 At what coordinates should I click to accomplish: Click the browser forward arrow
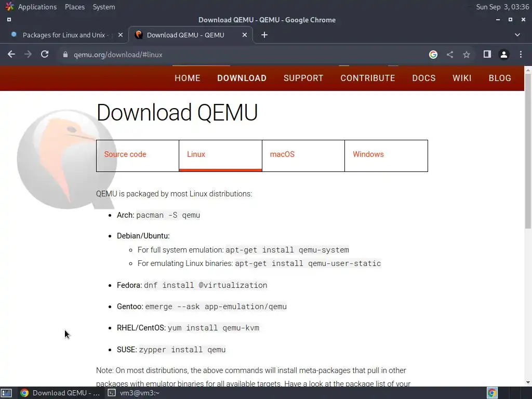(28, 54)
